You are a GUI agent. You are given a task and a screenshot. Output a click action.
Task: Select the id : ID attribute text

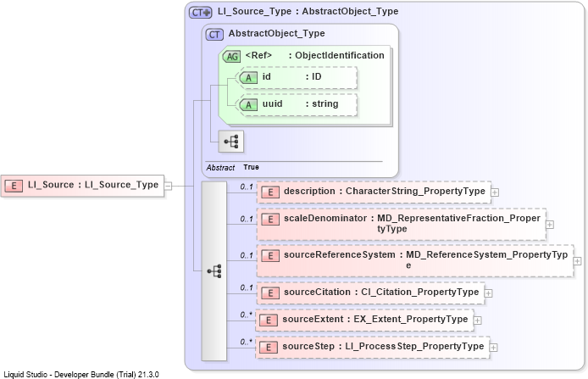click(x=291, y=77)
